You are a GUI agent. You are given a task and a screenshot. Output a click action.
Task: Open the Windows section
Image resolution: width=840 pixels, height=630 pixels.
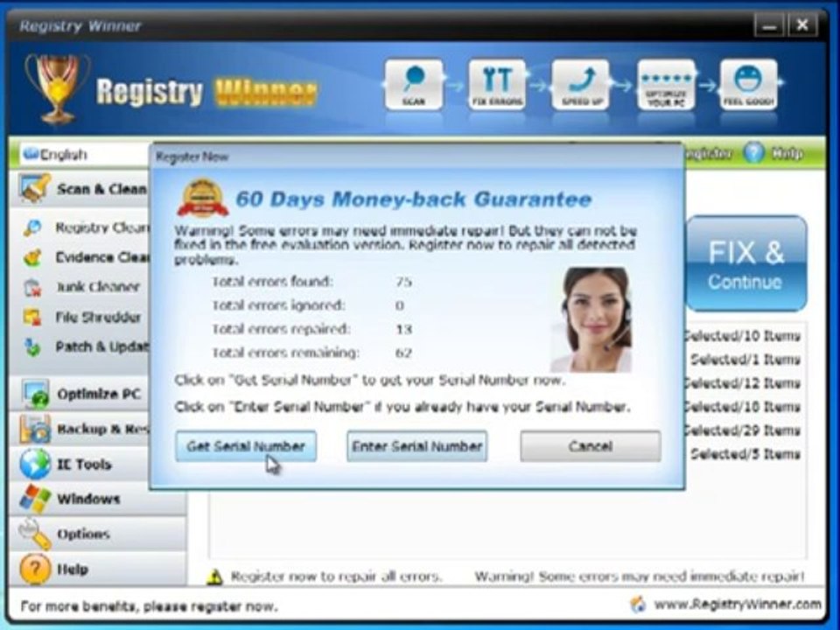click(x=98, y=499)
